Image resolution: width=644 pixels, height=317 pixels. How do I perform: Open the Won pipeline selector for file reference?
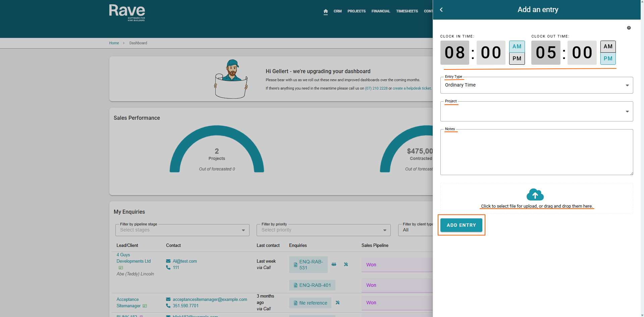[397, 303]
